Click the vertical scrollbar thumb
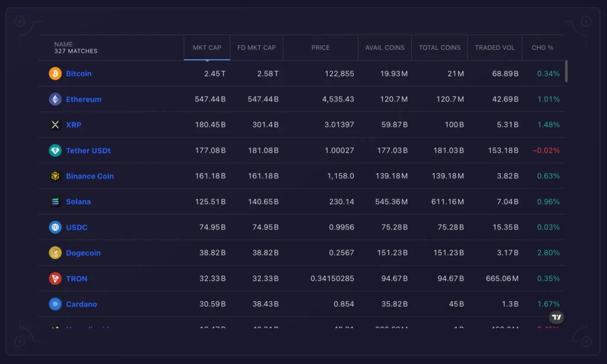The height and width of the screenshot is (364, 607). point(566,71)
